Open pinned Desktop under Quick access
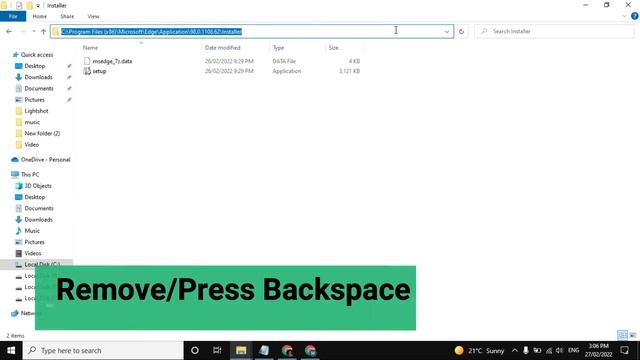 35,66
